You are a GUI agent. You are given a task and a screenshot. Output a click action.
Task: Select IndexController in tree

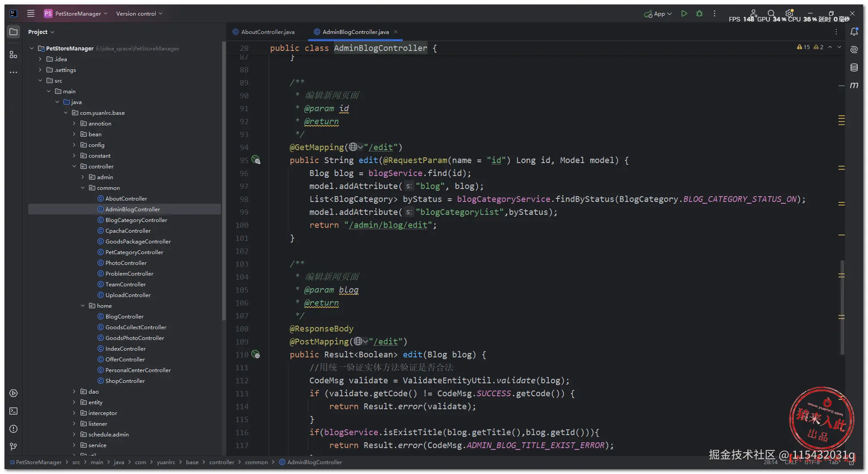pyautogui.click(x=125, y=348)
